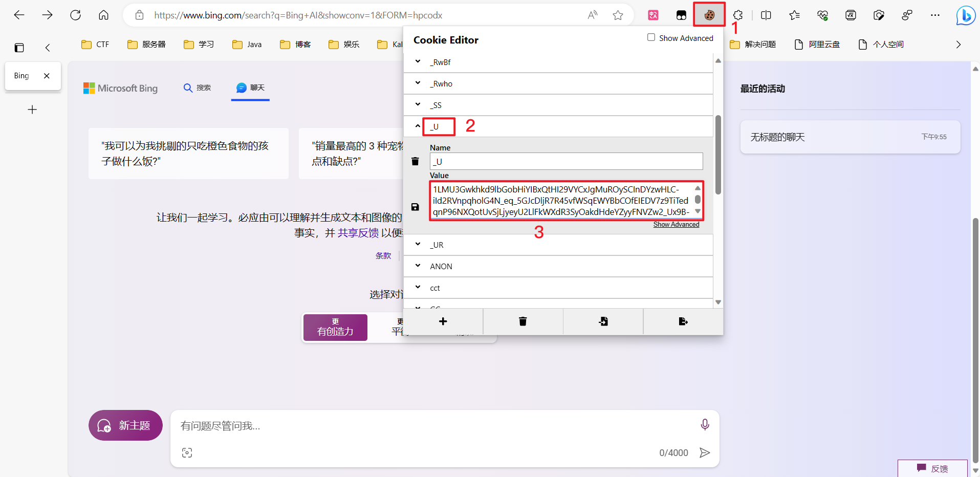Add a new cookie with the plus button

(x=443, y=321)
